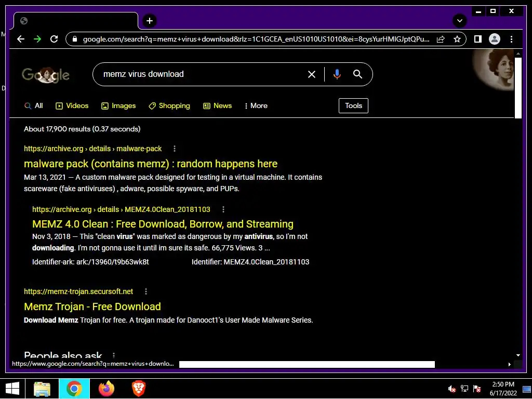The width and height of the screenshot is (532, 399).
Task: Click the Show Desktop button in the tray
Action: (527, 389)
